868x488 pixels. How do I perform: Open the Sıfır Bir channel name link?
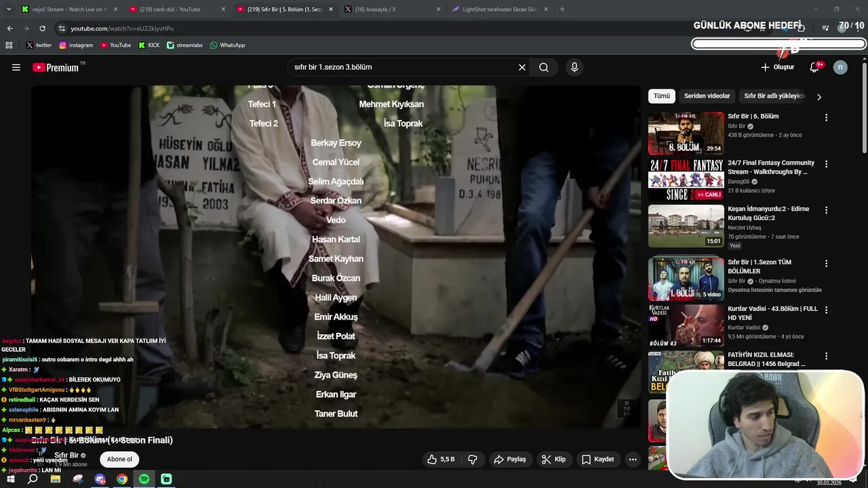pos(66,455)
